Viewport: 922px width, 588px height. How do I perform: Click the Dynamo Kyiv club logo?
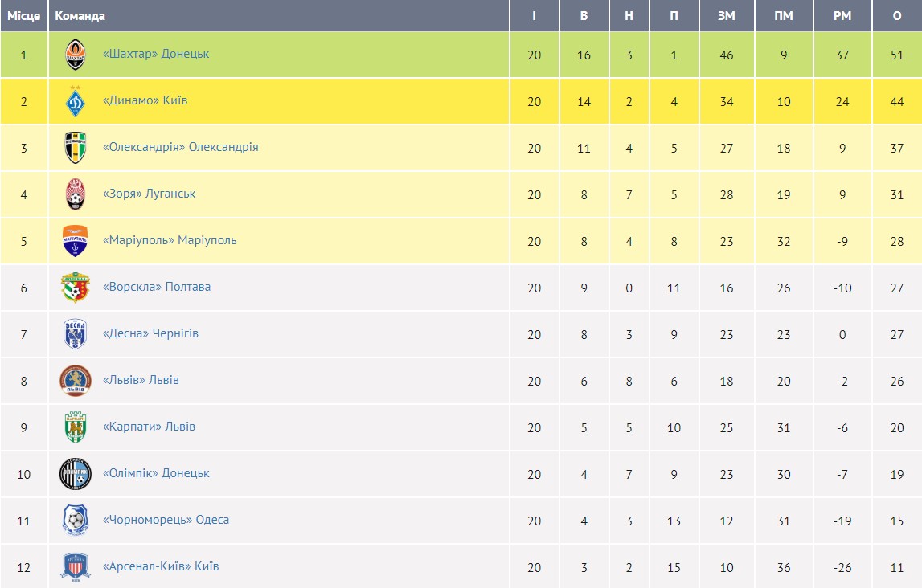click(75, 101)
